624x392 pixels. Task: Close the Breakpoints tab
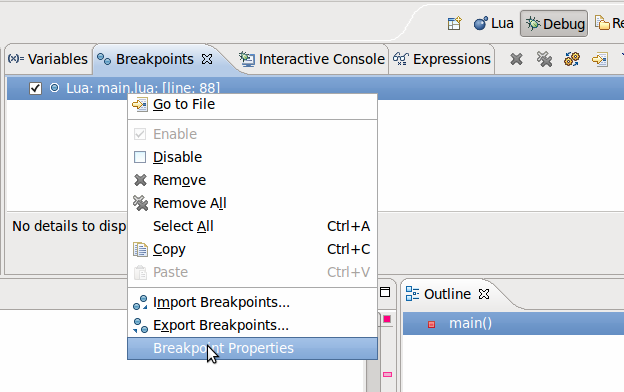207,59
